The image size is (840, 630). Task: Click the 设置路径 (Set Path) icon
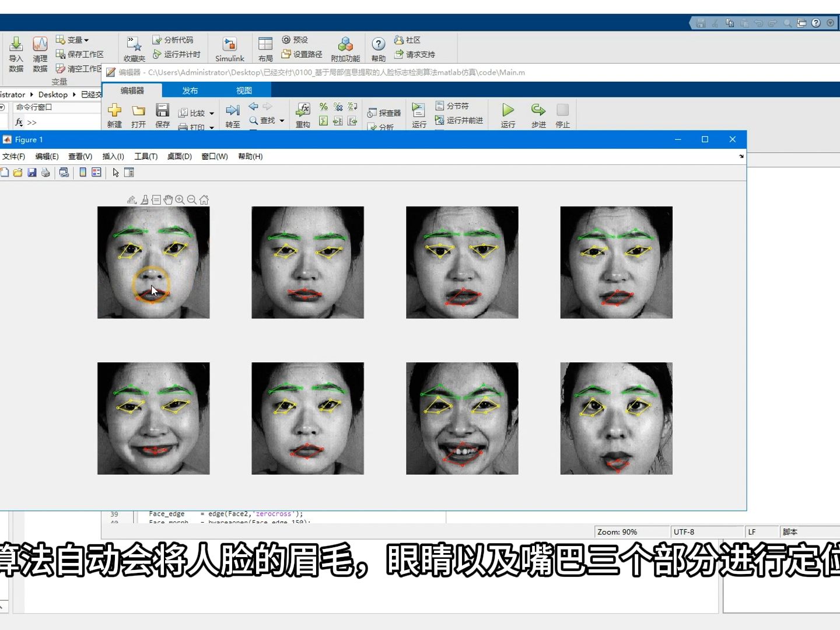coord(302,54)
